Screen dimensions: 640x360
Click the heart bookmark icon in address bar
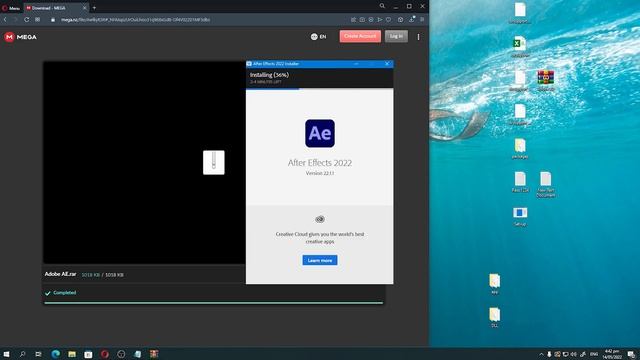pyautogui.click(x=389, y=20)
